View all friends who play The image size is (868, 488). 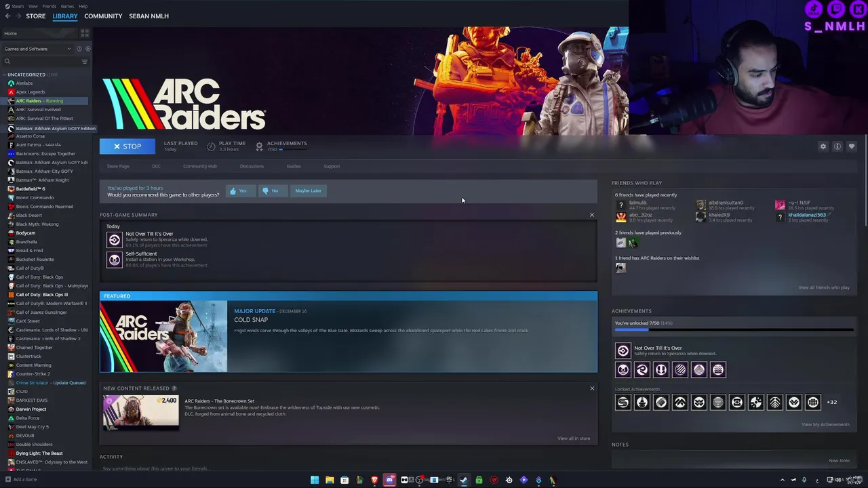pyautogui.click(x=823, y=287)
